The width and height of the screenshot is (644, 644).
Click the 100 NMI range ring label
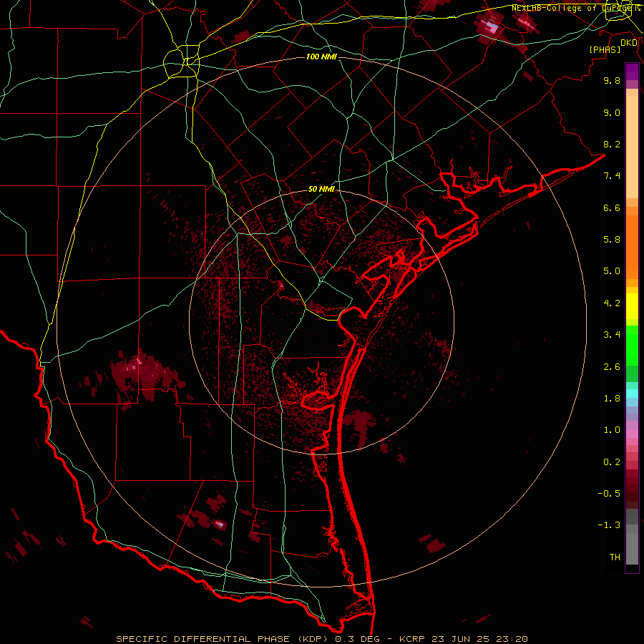[321, 57]
